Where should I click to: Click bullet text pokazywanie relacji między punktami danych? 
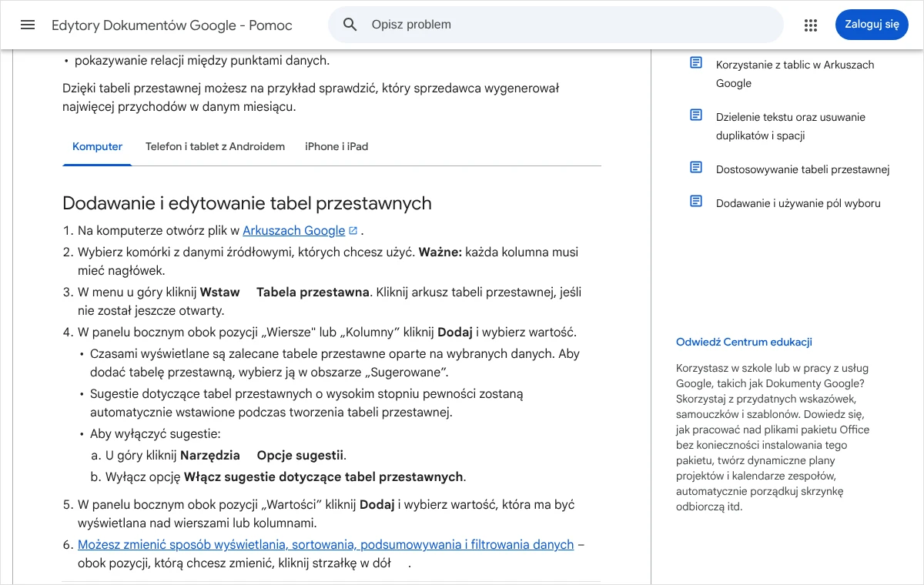pos(202,60)
